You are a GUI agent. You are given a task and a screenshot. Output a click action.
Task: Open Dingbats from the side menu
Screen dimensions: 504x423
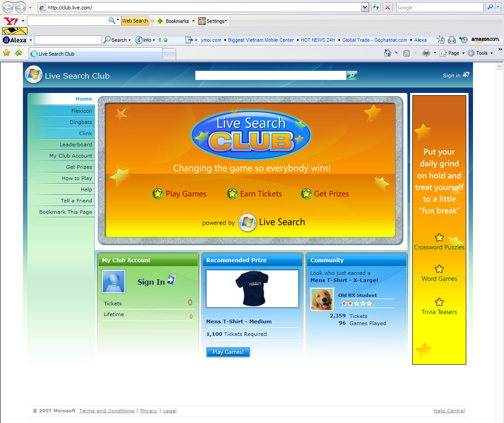(81, 122)
